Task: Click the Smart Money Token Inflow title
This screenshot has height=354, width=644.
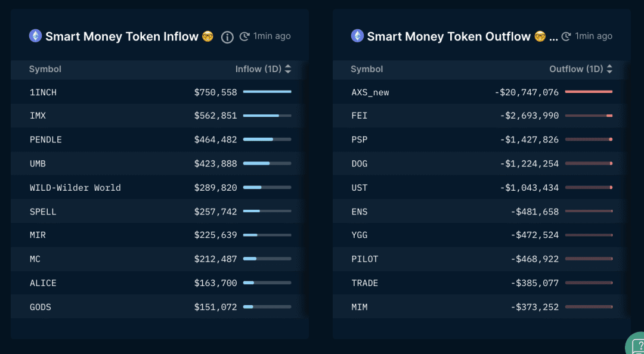Action: [x=122, y=36]
